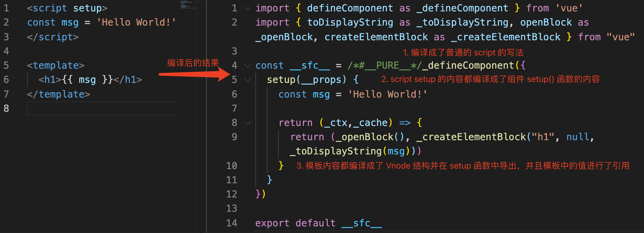Click '"vue"' double-quoted module string
Viewport: 644px width, 233px height.
621,37
